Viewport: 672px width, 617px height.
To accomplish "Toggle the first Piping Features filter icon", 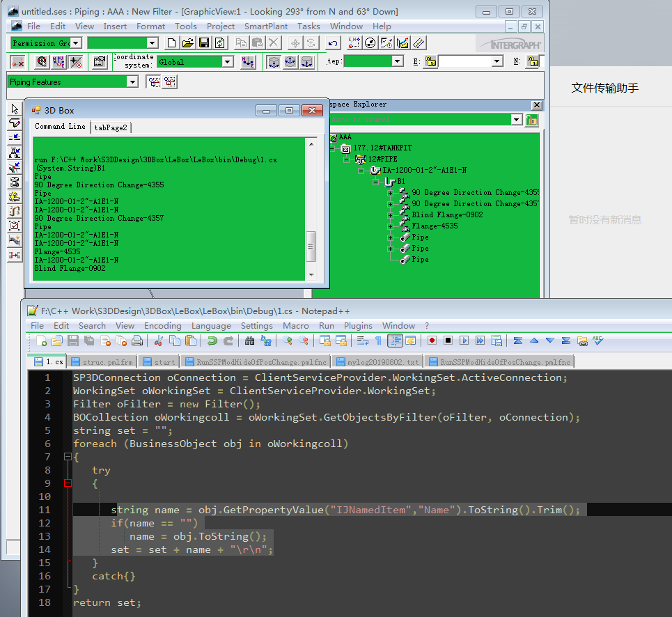I will (154, 82).
